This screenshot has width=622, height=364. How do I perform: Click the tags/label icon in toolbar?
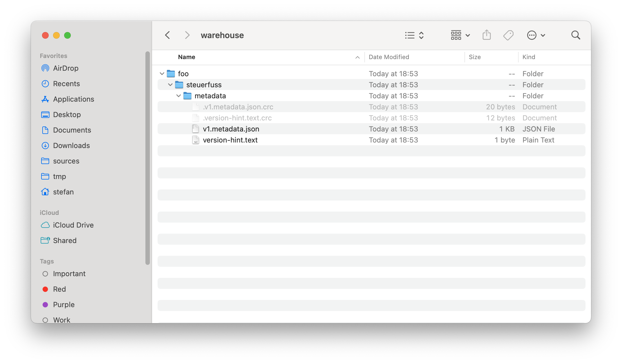[509, 36]
